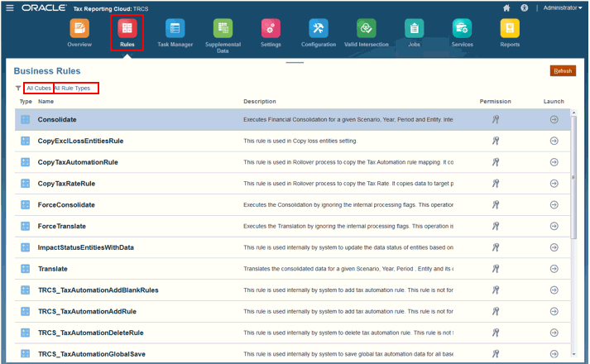
Task: Open the navigator hamburger menu
Action: coord(10,8)
